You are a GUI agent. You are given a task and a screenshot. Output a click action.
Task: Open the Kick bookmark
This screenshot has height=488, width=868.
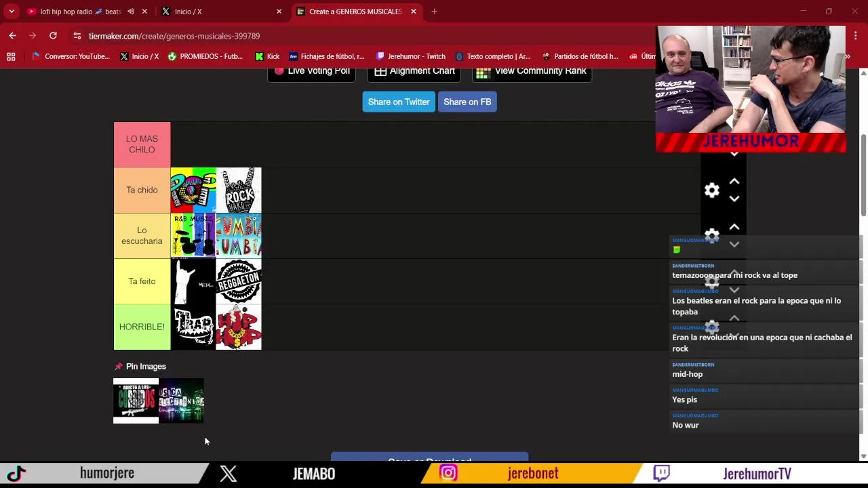267,57
